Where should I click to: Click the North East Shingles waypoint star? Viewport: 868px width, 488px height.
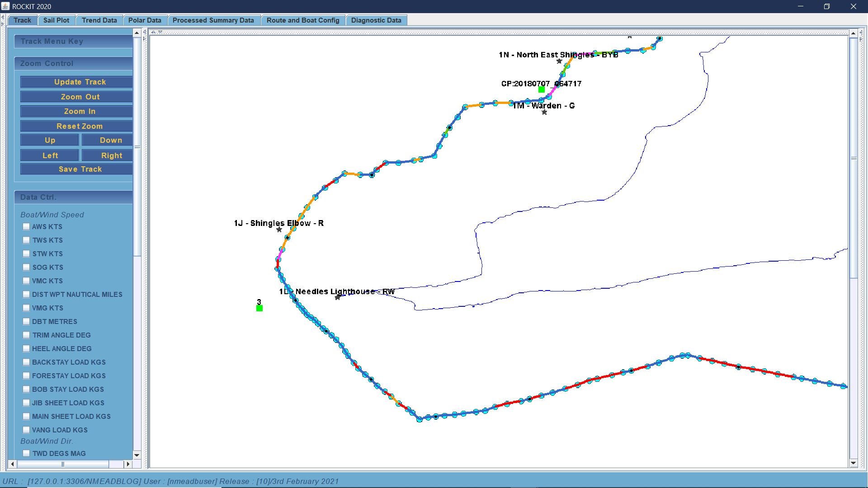559,61
